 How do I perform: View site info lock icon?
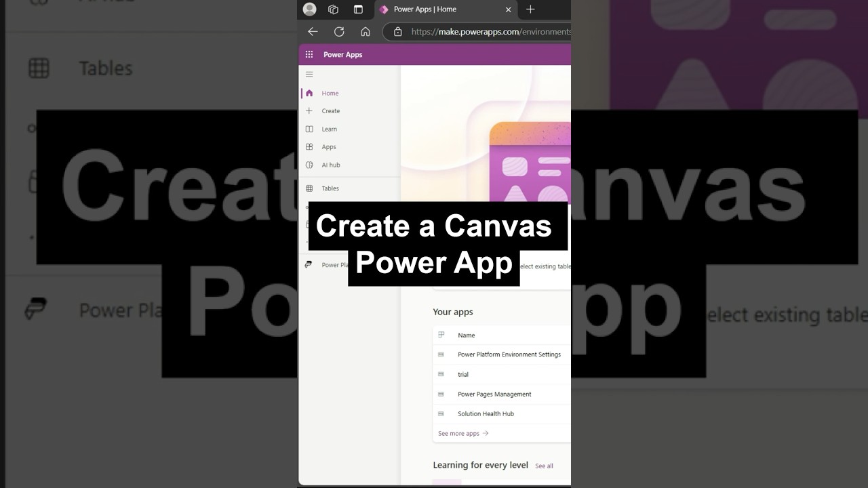[x=398, y=32]
